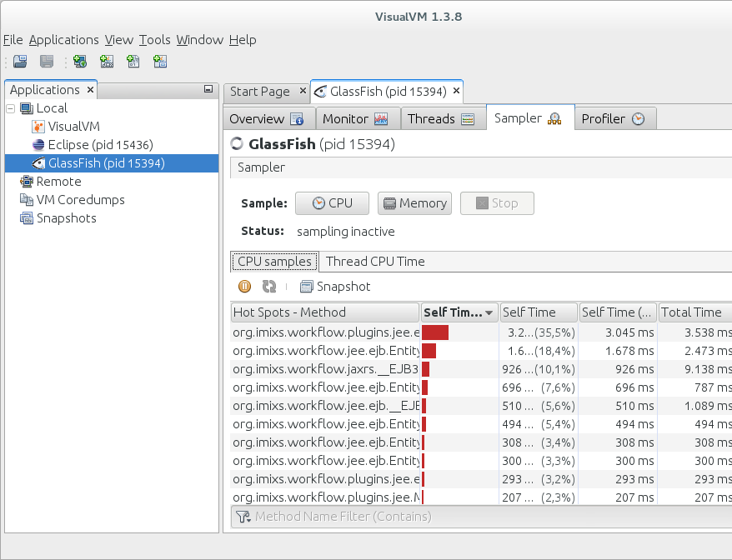Click the refresh results icon
Viewport: 732px width, 560px height.
pos(269,286)
